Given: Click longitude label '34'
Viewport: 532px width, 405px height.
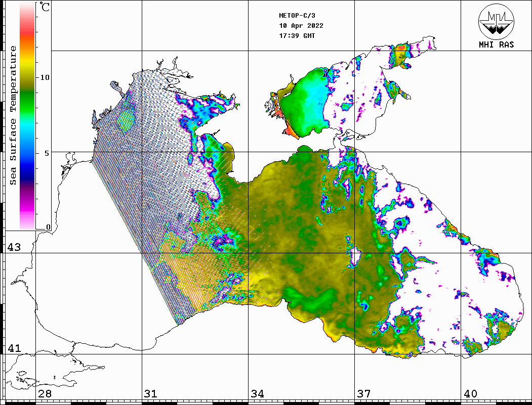Looking at the screenshot, I should click(258, 394).
